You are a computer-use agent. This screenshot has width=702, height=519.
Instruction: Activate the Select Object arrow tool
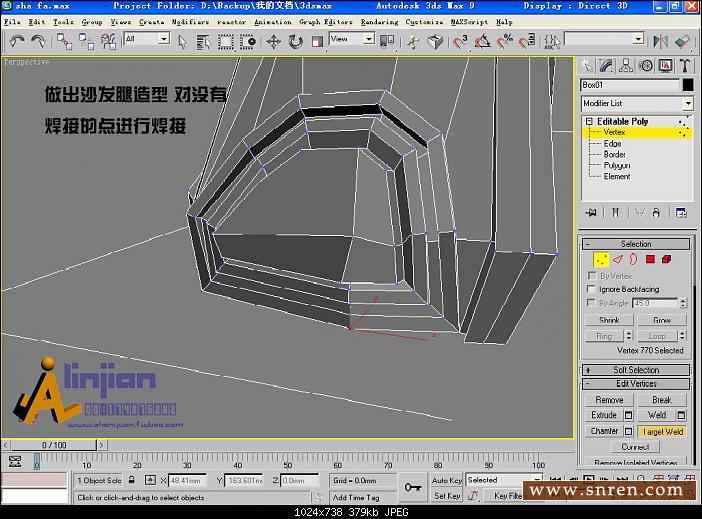pos(182,41)
